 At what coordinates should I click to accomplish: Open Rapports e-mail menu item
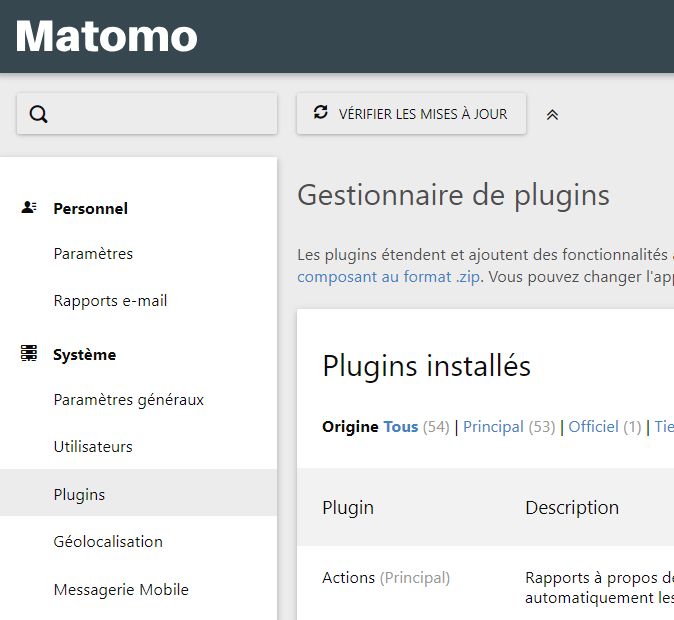110,301
